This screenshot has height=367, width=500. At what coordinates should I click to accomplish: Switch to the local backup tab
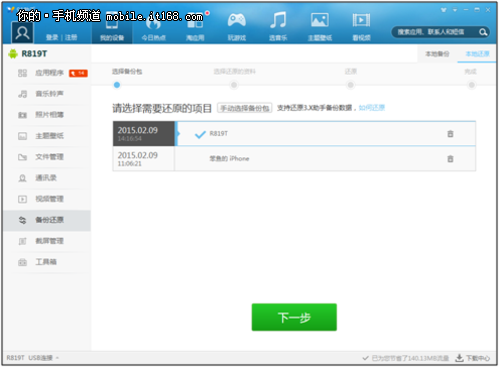point(437,54)
